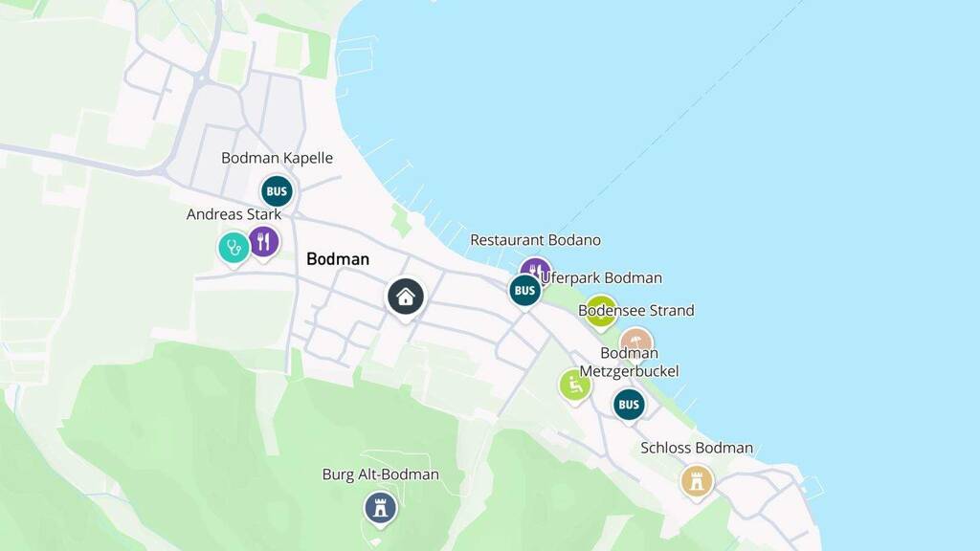980x551 pixels.
Task: Open the green Uferpark Bodman park marker
Action: 601,312
